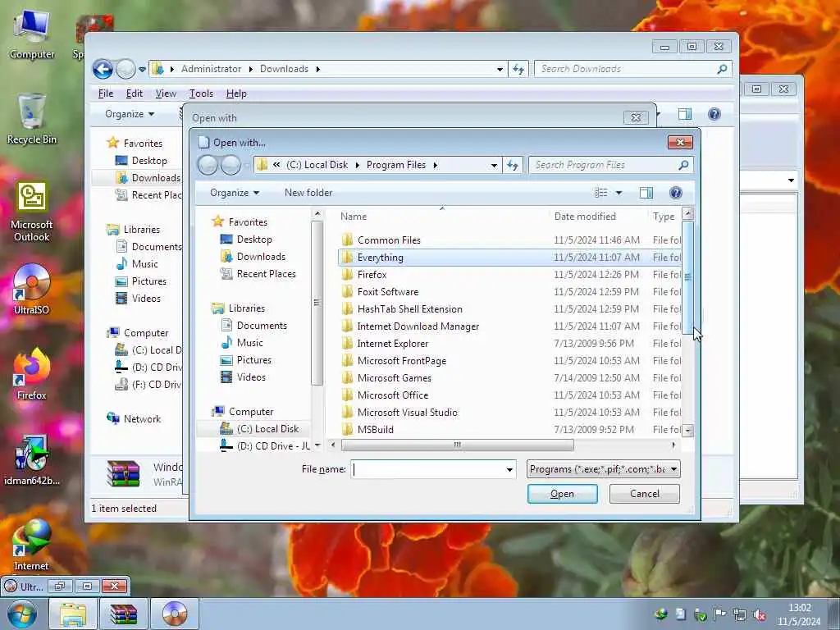
Task: Select the Internet Download Manager folder
Action: (418, 326)
